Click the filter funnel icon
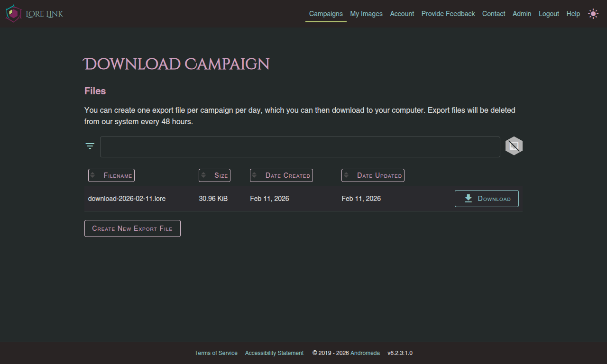 pyautogui.click(x=90, y=146)
